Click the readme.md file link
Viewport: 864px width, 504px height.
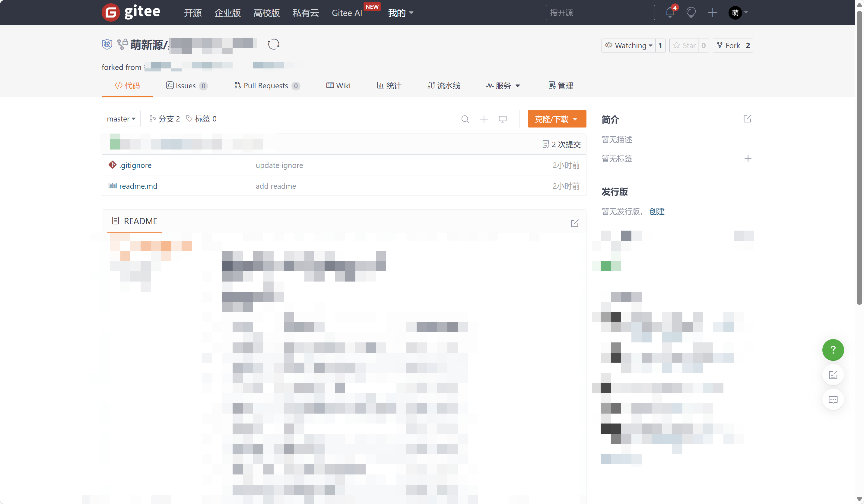click(x=138, y=185)
